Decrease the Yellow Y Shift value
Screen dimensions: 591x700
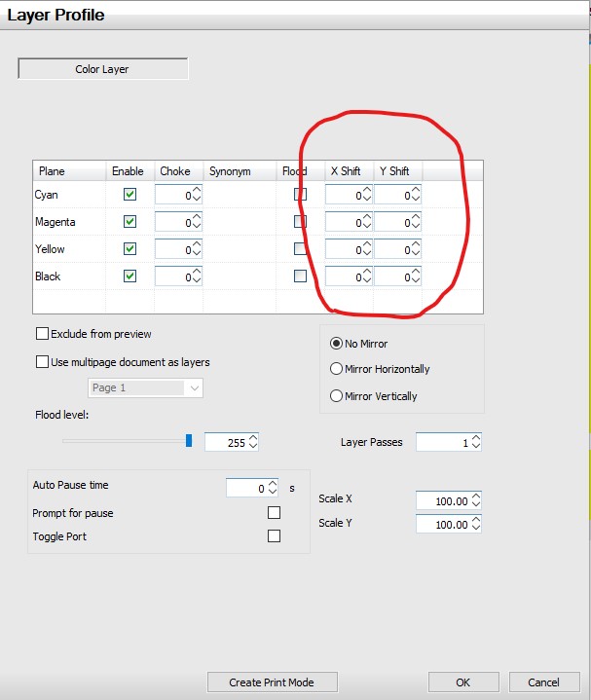(x=416, y=253)
